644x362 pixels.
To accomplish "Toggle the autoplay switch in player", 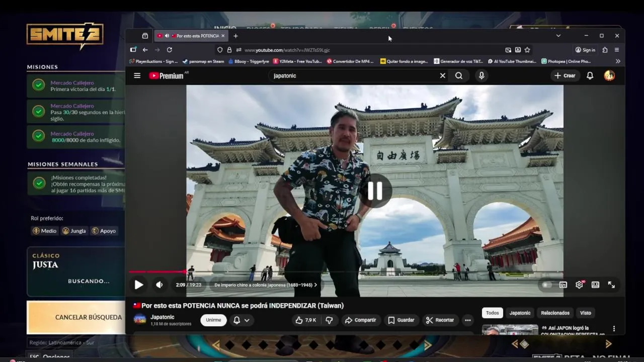I will point(547,285).
